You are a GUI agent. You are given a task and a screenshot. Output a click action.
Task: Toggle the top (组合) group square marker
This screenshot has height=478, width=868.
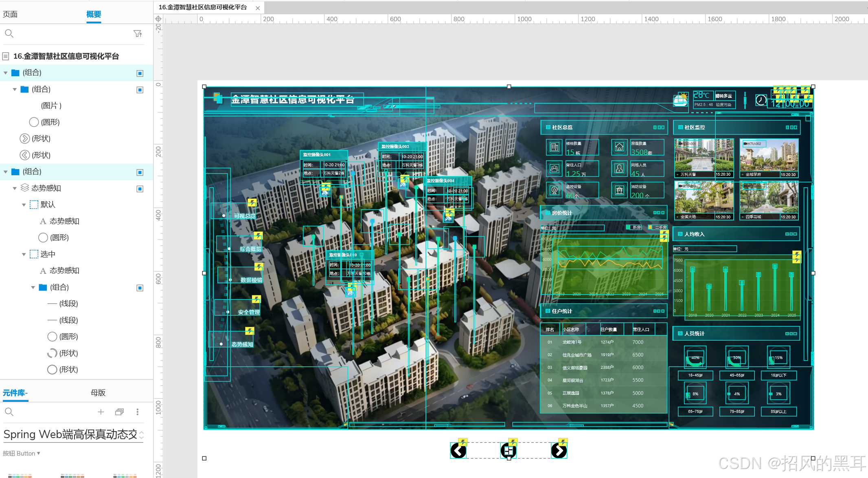[x=140, y=73]
